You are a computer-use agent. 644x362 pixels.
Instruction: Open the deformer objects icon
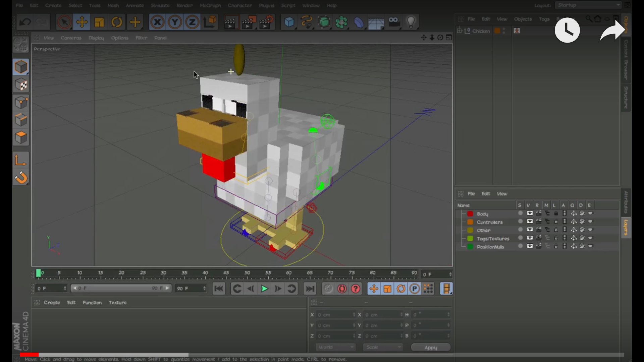(x=359, y=22)
